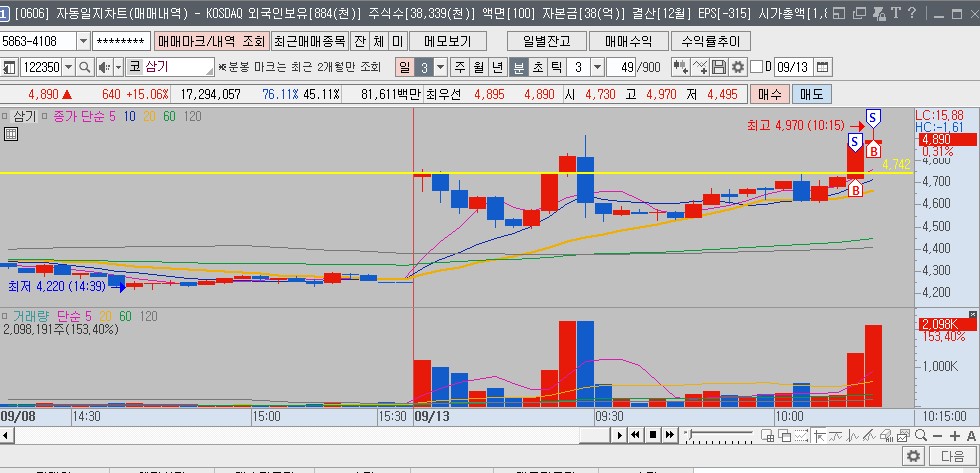Viewport: 980px width, 473px height.
Task: Expand the account number 5863-4108 dropdown
Action: (83, 42)
